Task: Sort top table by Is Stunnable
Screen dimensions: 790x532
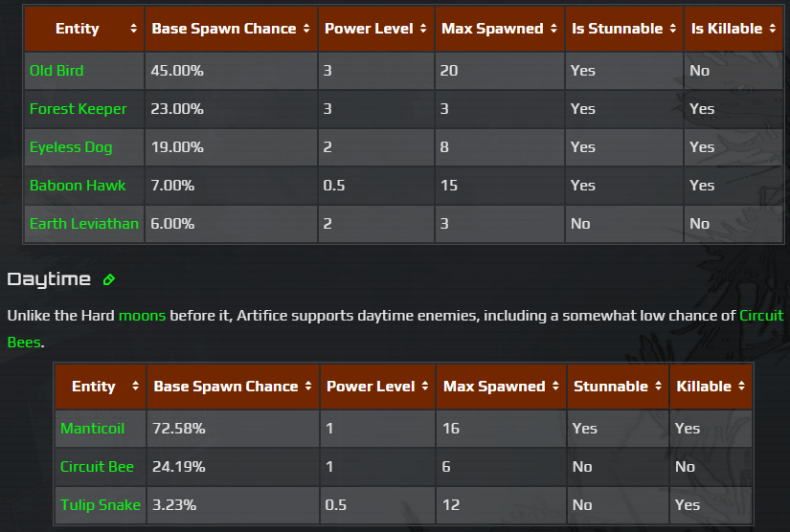Action: pos(624,29)
